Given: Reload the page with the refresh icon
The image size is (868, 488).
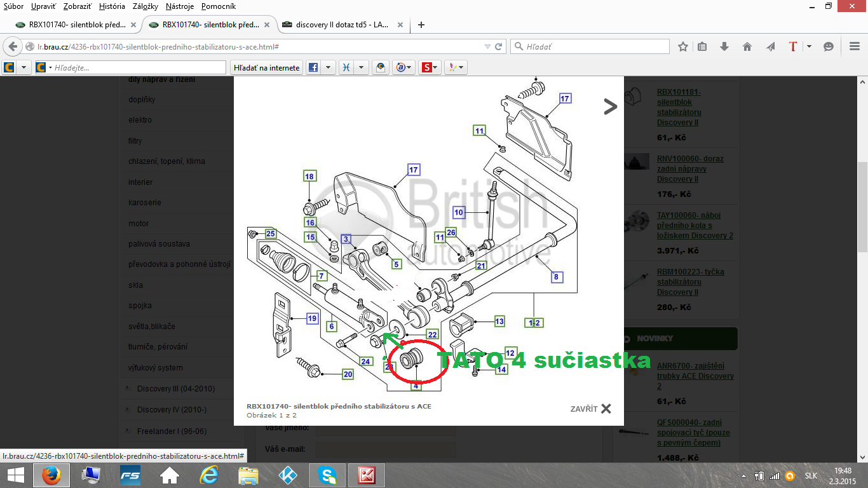Looking at the screenshot, I should 499,47.
